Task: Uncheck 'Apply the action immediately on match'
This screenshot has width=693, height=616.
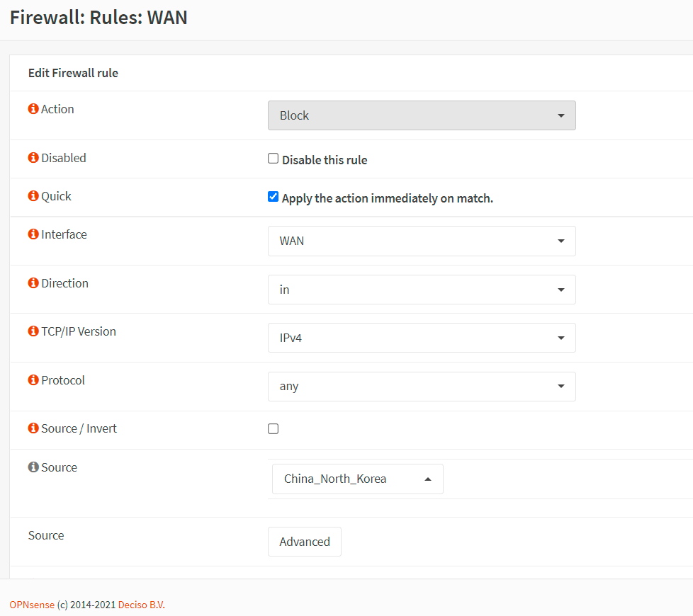Action: (x=273, y=197)
